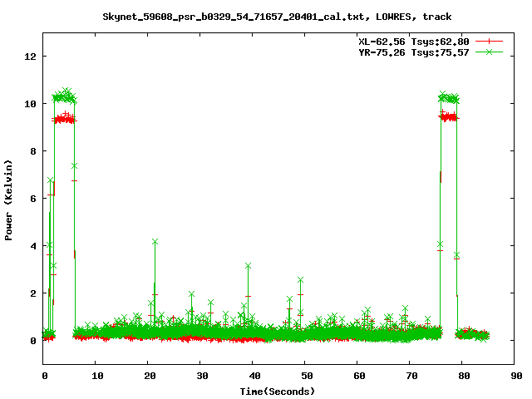
Task: Click y-axis tick label 6
Action: 33,199
